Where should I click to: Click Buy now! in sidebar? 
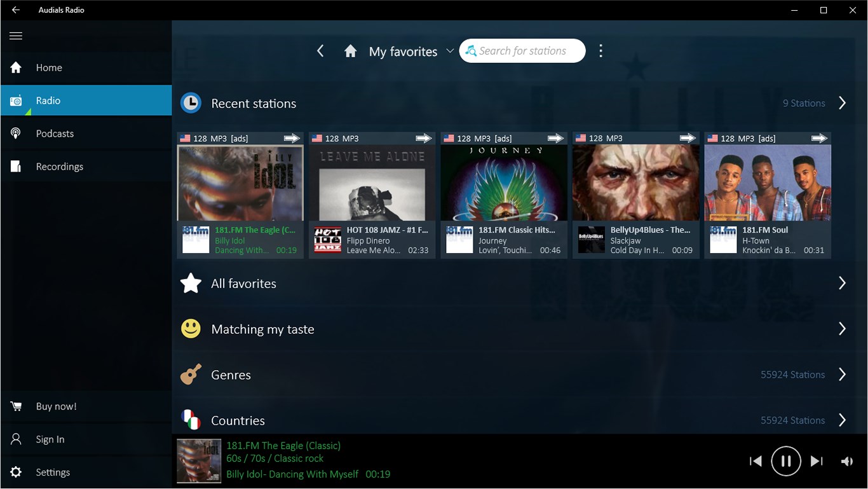point(86,406)
